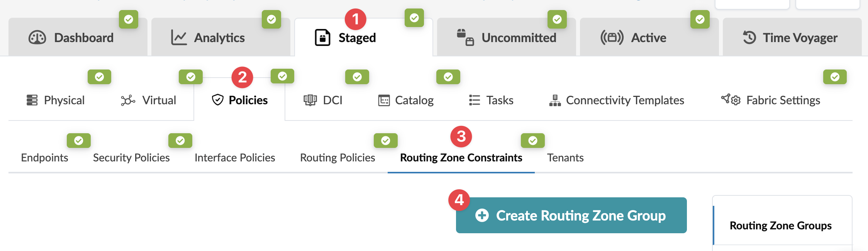Select Routing Zone Groups side panel item
The width and height of the screenshot is (868, 251).
[780, 226]
